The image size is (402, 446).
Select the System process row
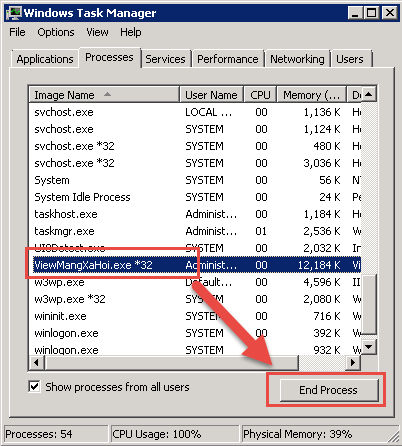click(x=195, y=180)
